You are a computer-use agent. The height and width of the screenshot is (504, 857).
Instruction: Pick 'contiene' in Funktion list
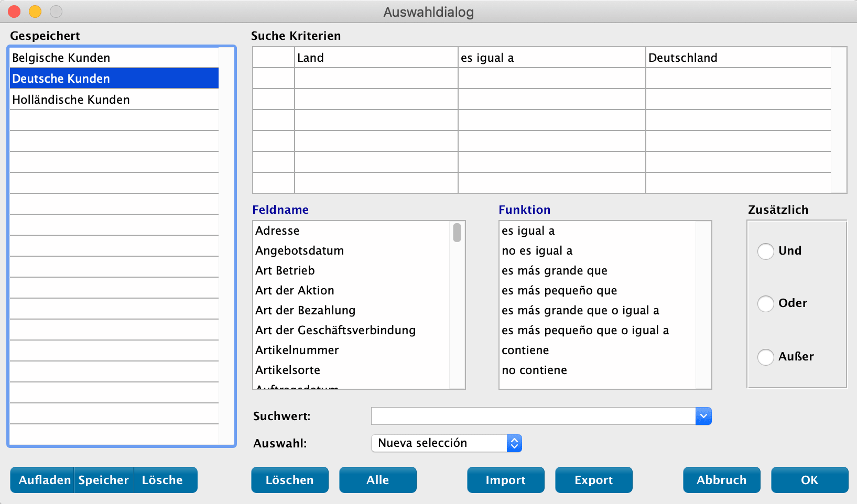click(x=598, y=350)
